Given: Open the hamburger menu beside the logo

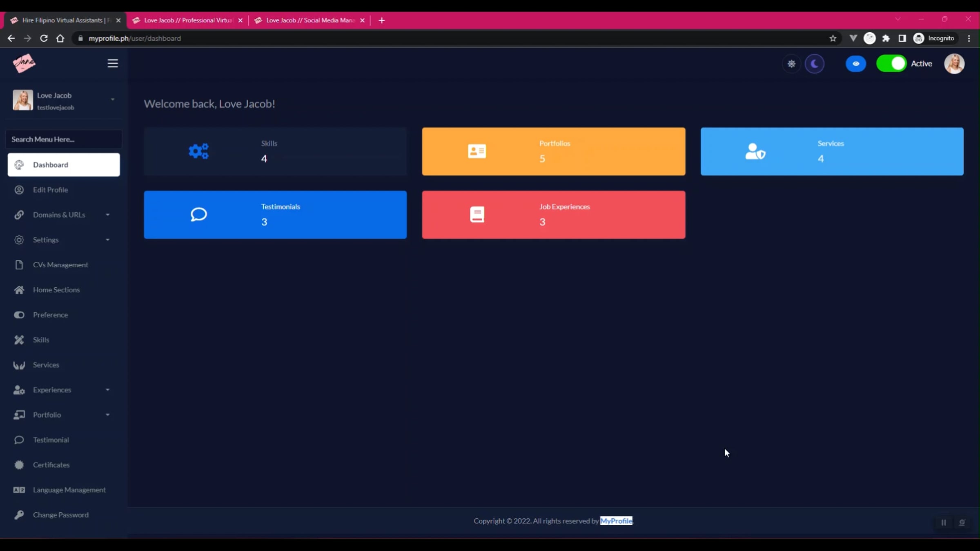Looking at the screenshot, I should tap(113, 63).
